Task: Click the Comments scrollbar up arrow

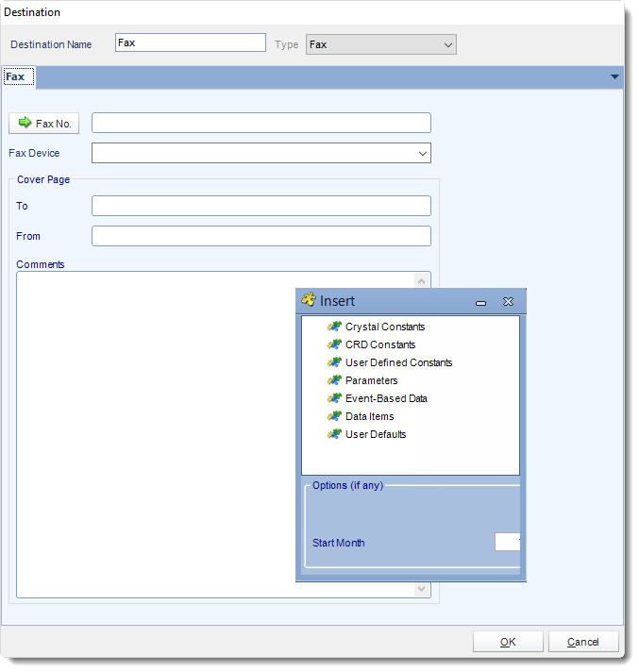Action: click(421, 281)
